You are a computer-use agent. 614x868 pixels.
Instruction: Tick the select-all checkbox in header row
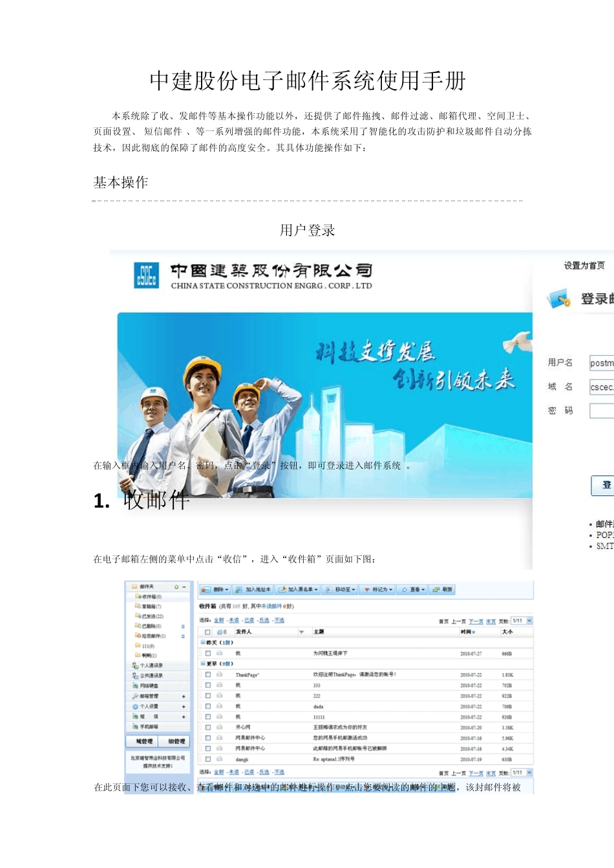point(207,632)
